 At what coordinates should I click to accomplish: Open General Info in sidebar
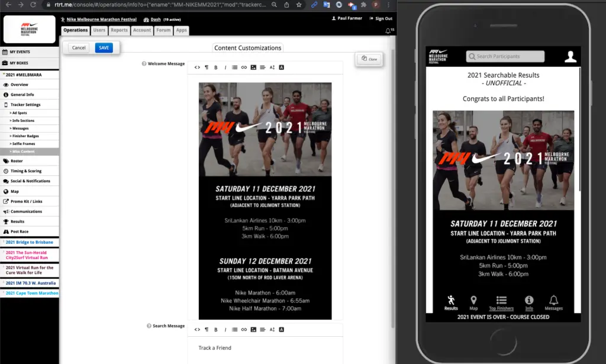[x=30, y=95]
